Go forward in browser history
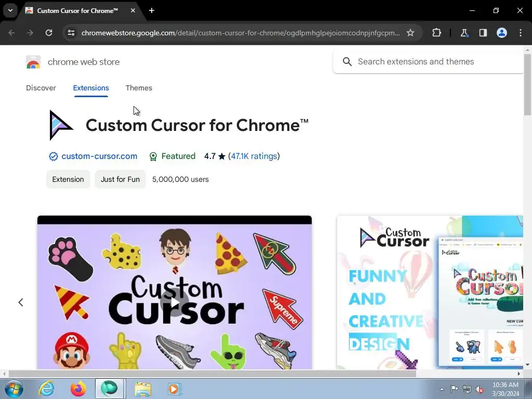 click(x=30, y=33)
